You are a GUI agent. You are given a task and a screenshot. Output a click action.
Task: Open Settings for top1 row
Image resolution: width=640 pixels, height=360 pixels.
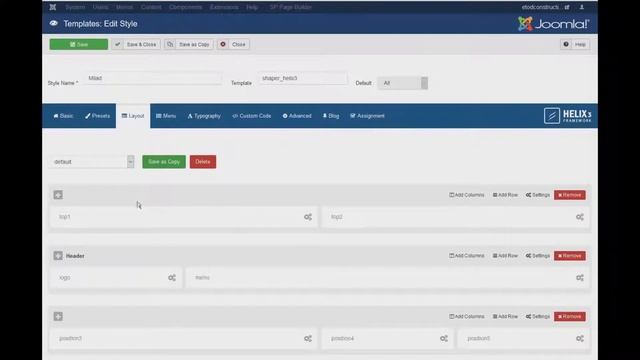538,195
